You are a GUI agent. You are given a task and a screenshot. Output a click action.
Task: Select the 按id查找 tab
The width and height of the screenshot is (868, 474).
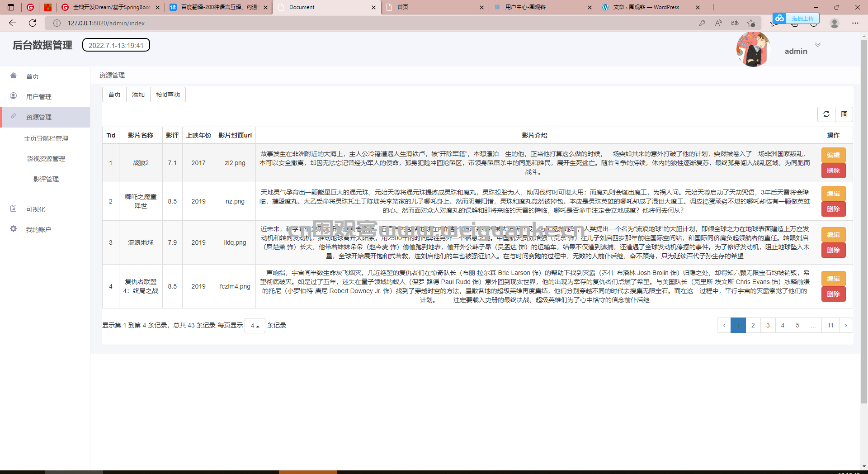(x=168, y=95)
